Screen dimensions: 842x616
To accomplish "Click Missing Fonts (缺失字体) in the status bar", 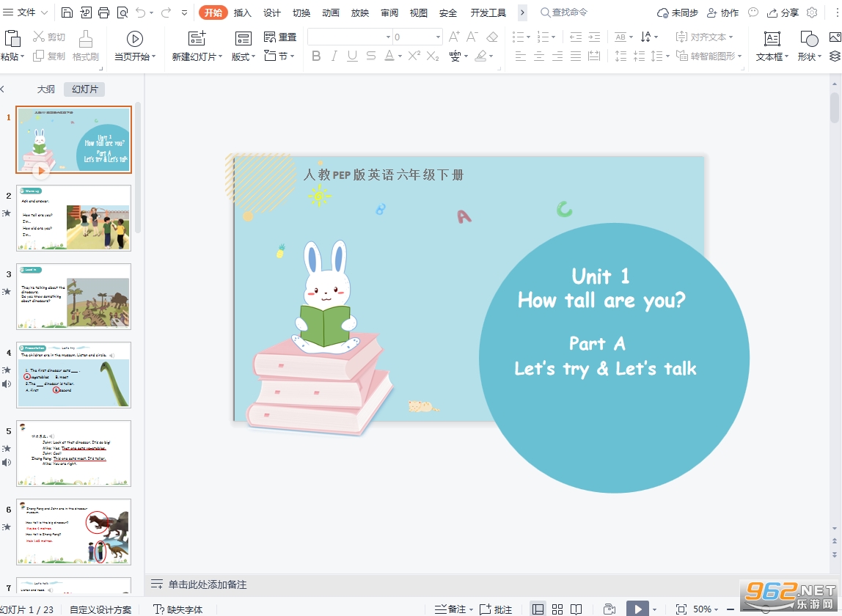I will pos(178,609).
